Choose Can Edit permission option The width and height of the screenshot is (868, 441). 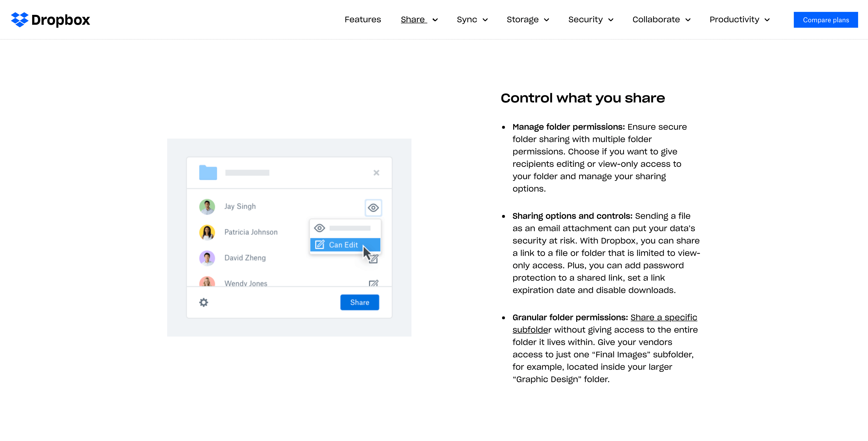[x=343, y=245]
